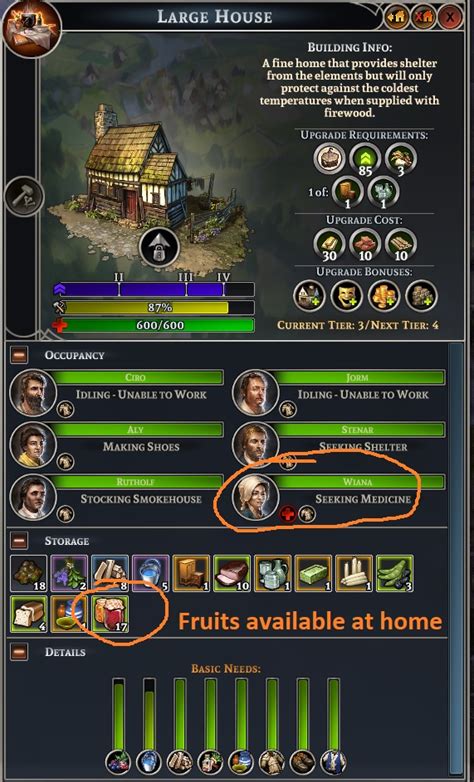Click the theater mask upgrade bonus icon
This screenshot has height=782, width=474.
(x=347, y=296)
